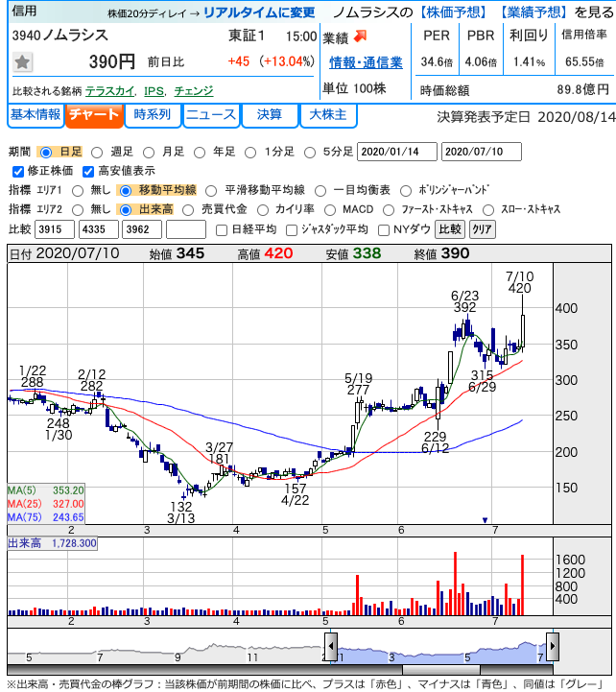Click end date field 2020/07/10
616x692 pixels.
(x=482, y=152)
